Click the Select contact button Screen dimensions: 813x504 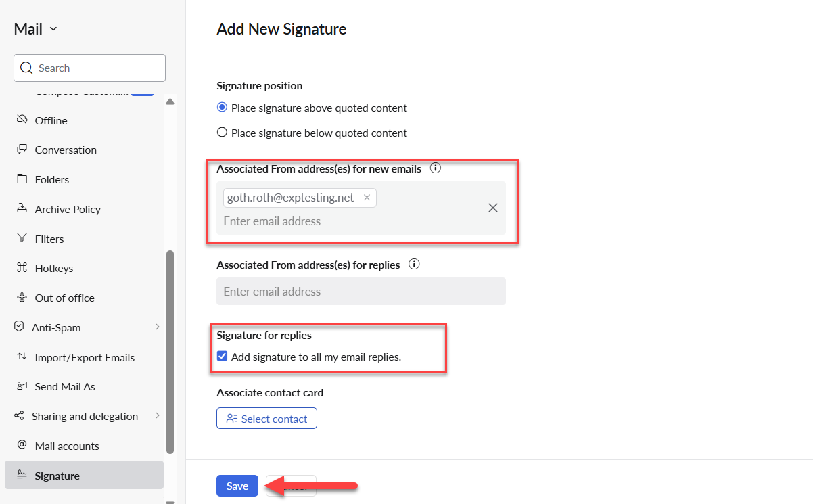(266, 419)
